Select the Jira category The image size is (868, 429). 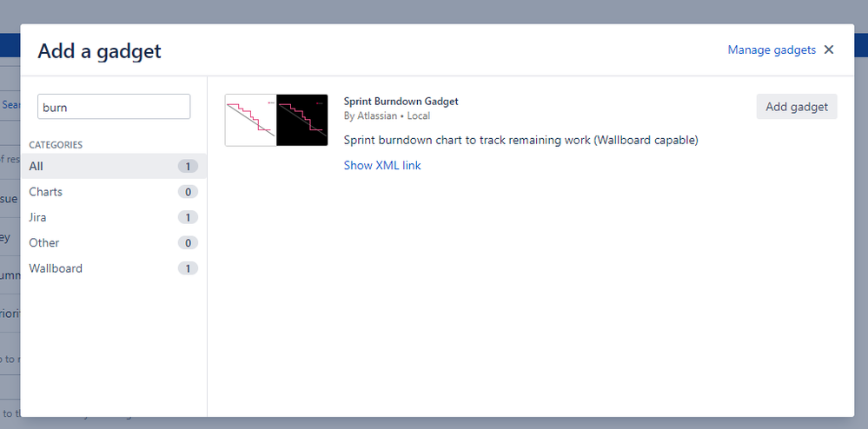point(114,217)
